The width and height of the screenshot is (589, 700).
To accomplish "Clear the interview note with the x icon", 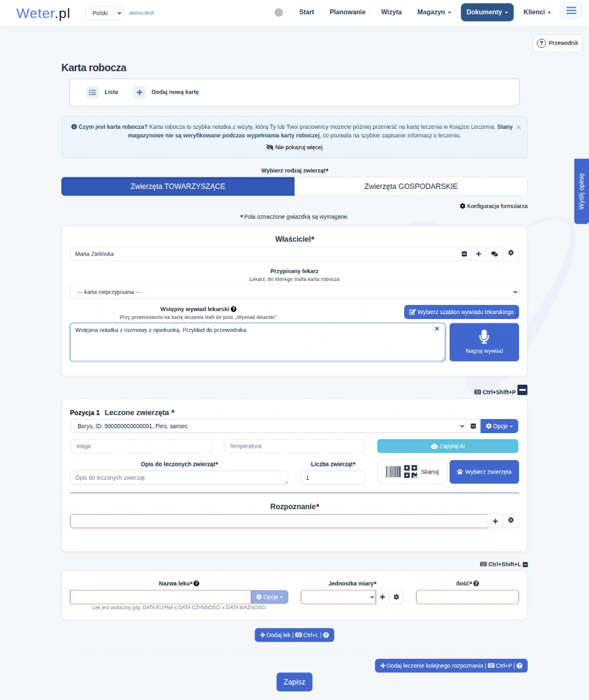I will click(x=437, y=329).
